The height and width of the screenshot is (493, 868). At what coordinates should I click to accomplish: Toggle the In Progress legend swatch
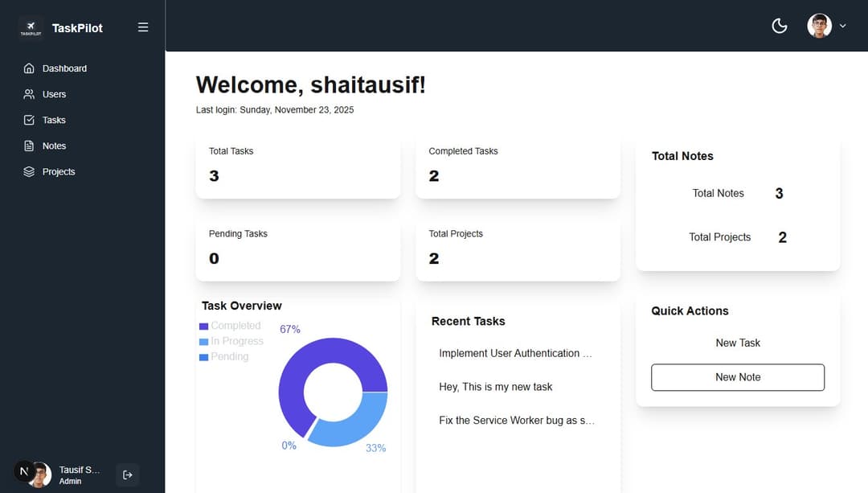tap(203, 342)
